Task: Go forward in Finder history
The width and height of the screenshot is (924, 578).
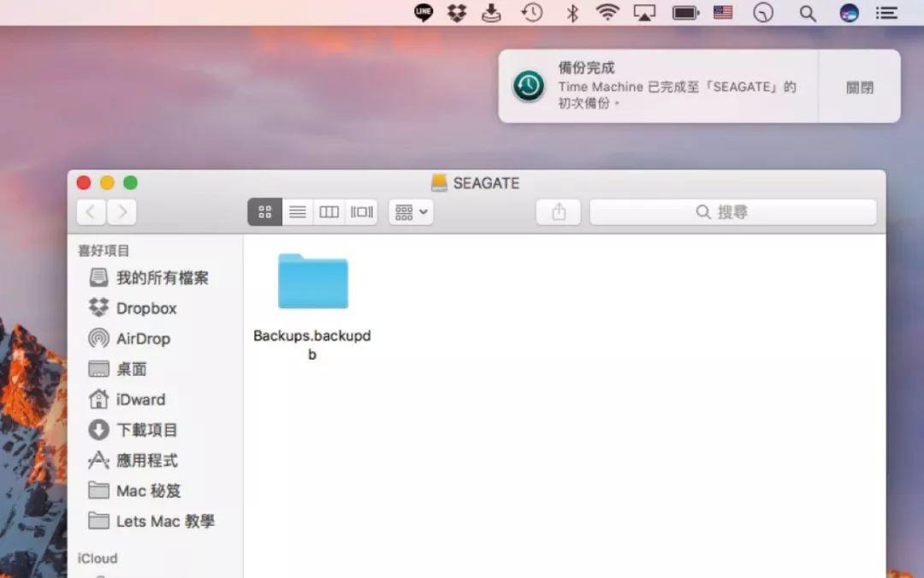Action: pyautogui.click(x=121, y=212)
